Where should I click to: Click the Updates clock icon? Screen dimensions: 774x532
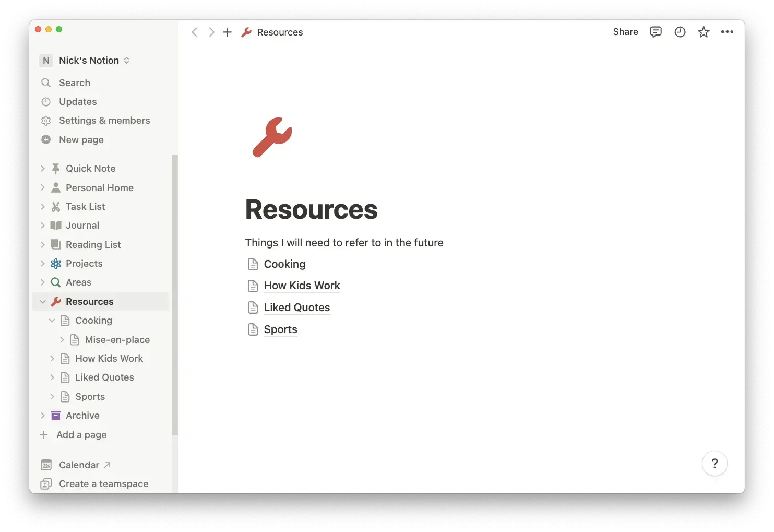46,101
